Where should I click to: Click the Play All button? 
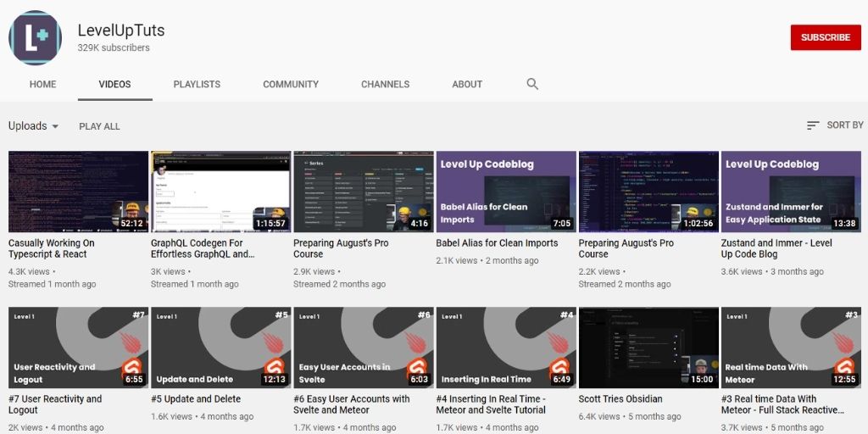[x=100, y=126]
